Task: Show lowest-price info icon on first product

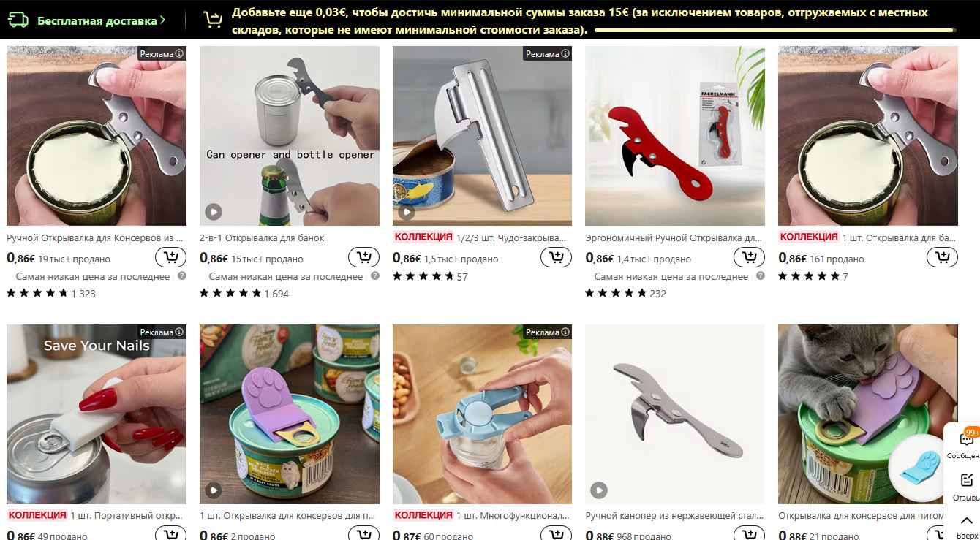Action: click(x=182, y=276)
